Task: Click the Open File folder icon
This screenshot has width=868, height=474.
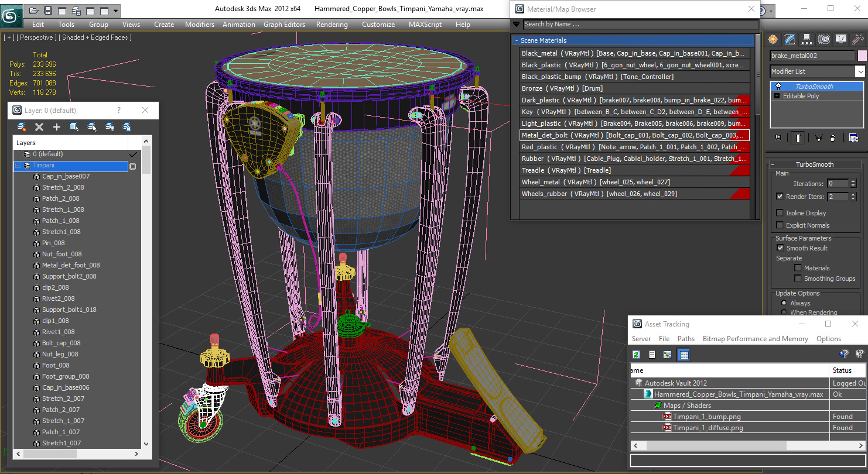Action: [34, 11]
